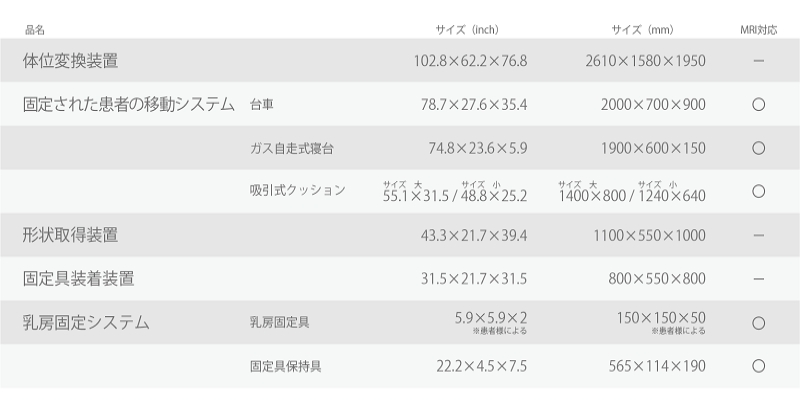Click the 乳房固定システム product name
The image size is (800, 400).
coord(86,322)
